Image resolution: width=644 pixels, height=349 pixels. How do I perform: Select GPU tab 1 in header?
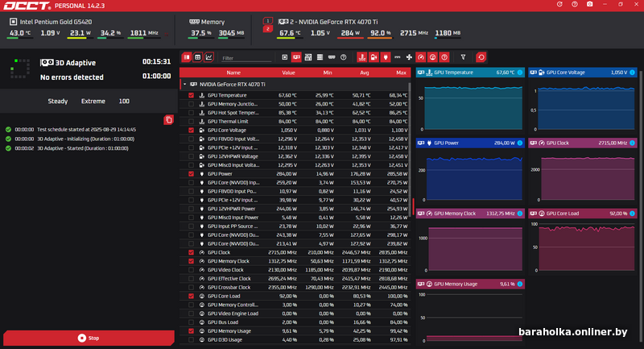[268, 21]
